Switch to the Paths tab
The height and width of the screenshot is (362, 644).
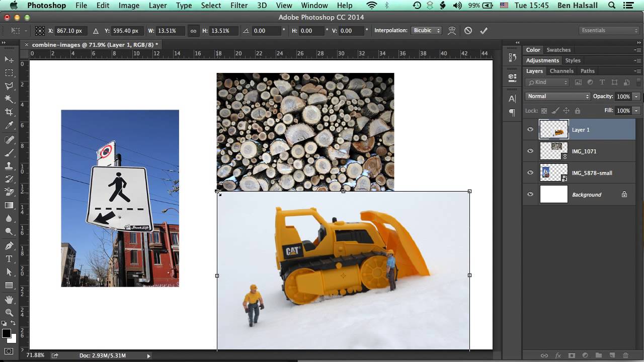(x=587, y=71)
